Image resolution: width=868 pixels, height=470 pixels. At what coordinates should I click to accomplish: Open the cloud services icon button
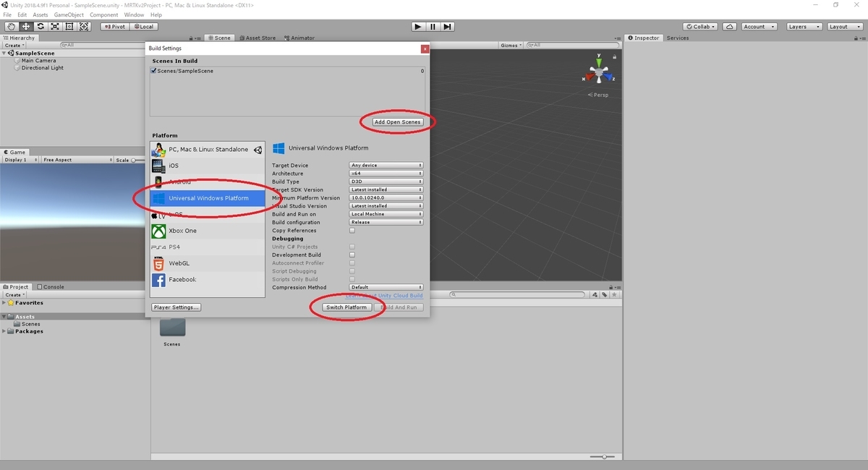(730, 27)
